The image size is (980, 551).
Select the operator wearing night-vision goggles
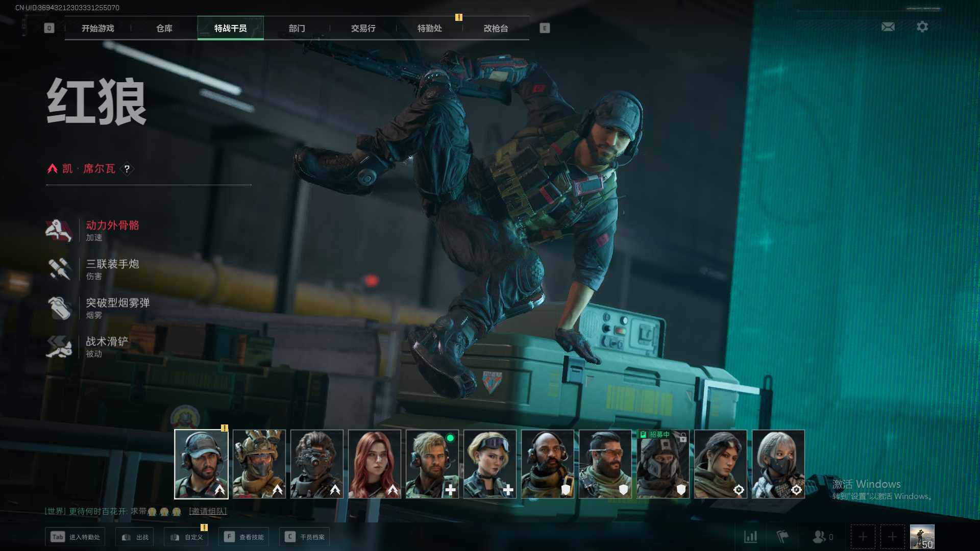point(317,464)
